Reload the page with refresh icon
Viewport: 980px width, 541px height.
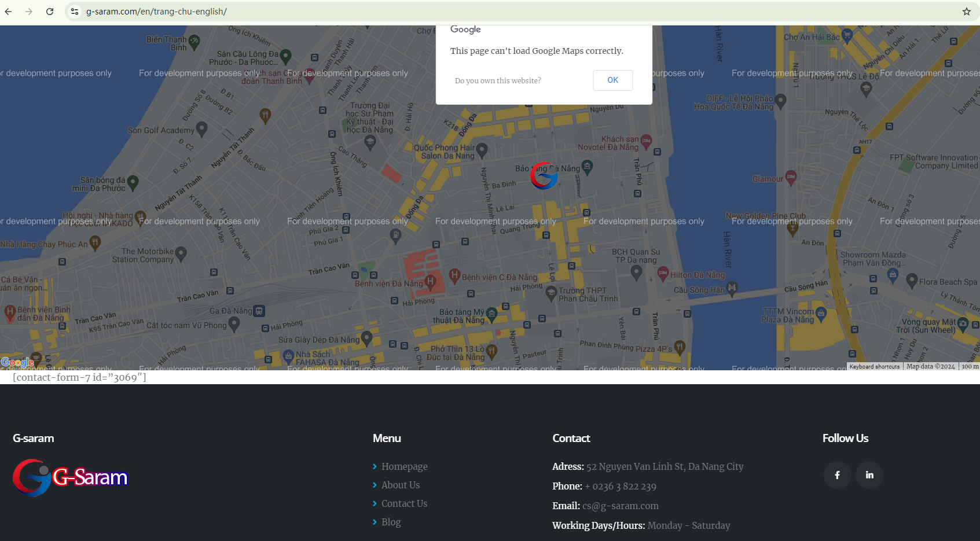50,12
